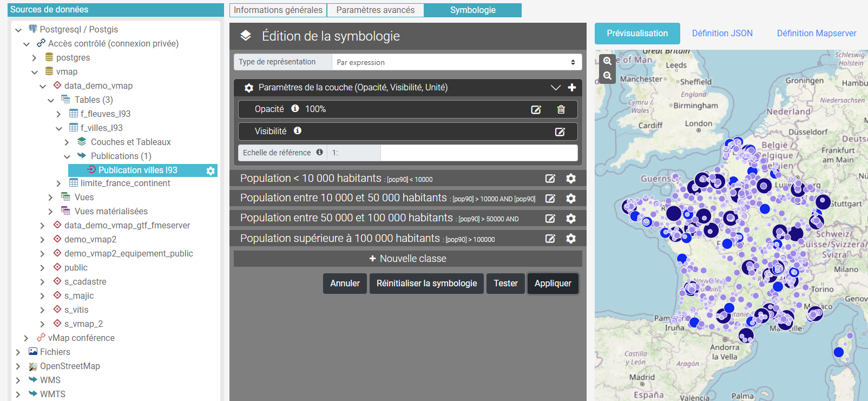Select the s_vmap_2 schema
Image resolution: width=868 pixels, height=401 pixels.
tap(83, 324)
